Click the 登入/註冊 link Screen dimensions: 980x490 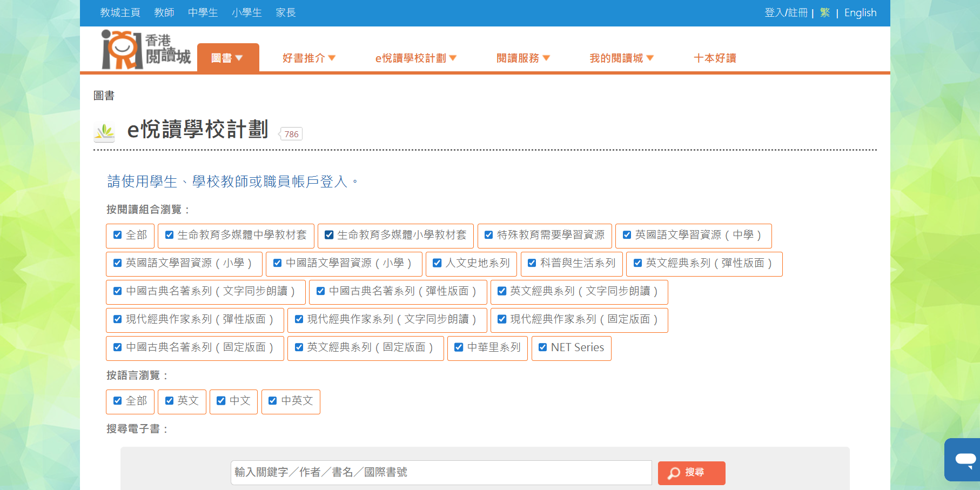786,12
